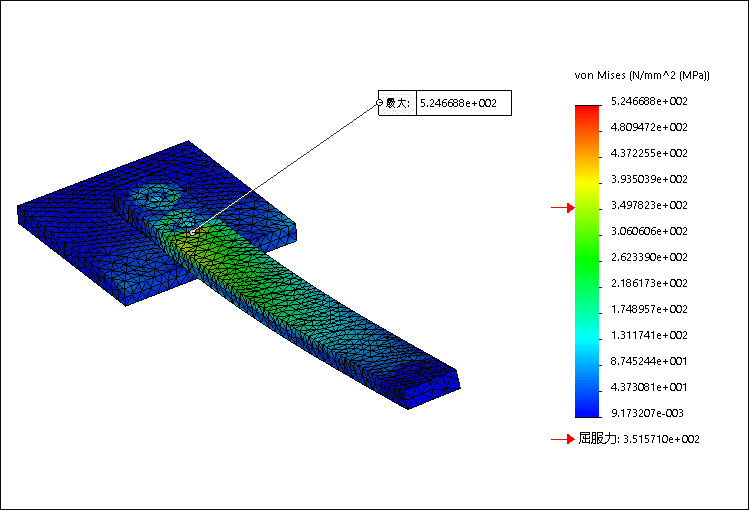Viewport: 749px width, 510px height.
Task: Click the legend value 1.311741e+002
Action: point(649,335)
